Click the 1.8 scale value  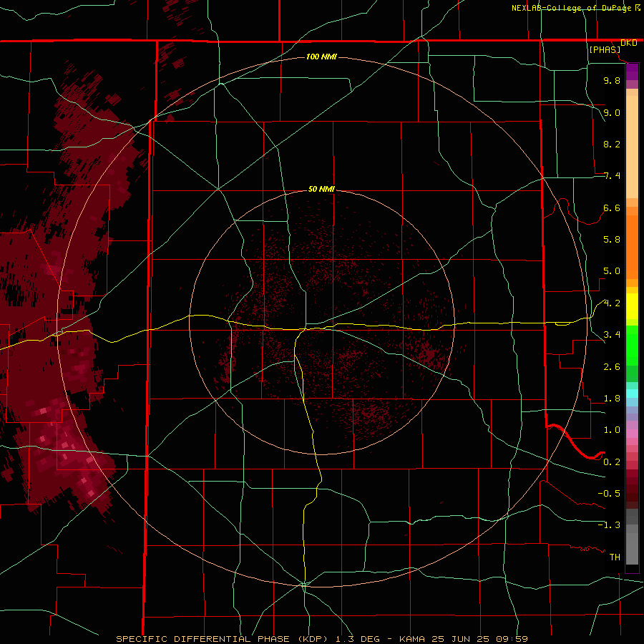click(612, 399)
